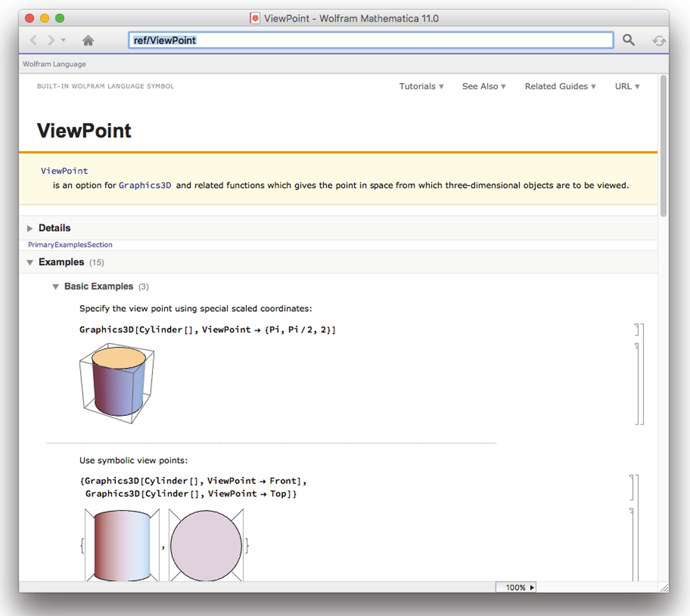Click the tilted cylinder 3D graphic output
The height and width of the screenshot is (616, 690).
pyautogui.click(x=117, y=383)
